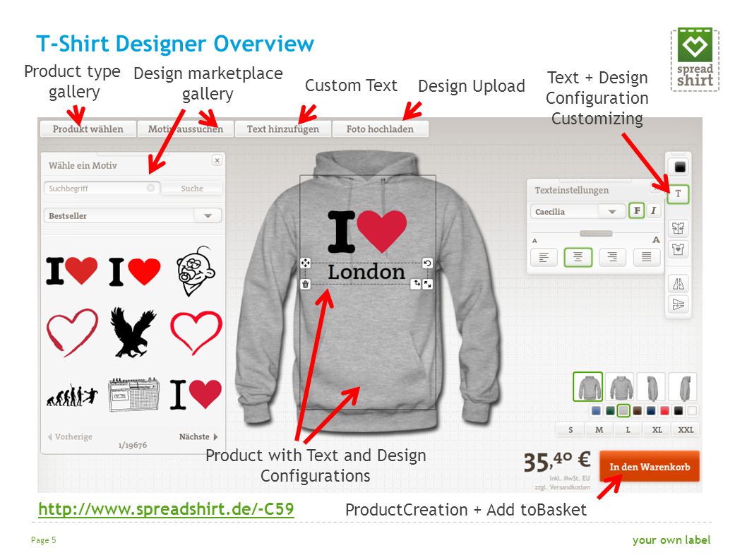The height and width of the screenshot is (560, 747).
Task: Select the eagle silhouette design thumbnail
Action: tap(133, 332)
